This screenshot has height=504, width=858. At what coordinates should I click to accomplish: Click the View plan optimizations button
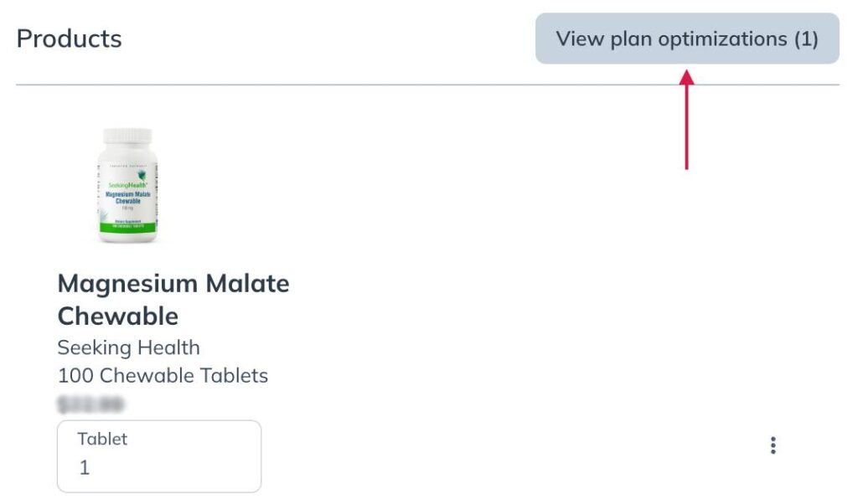click(x=687, y=39)
